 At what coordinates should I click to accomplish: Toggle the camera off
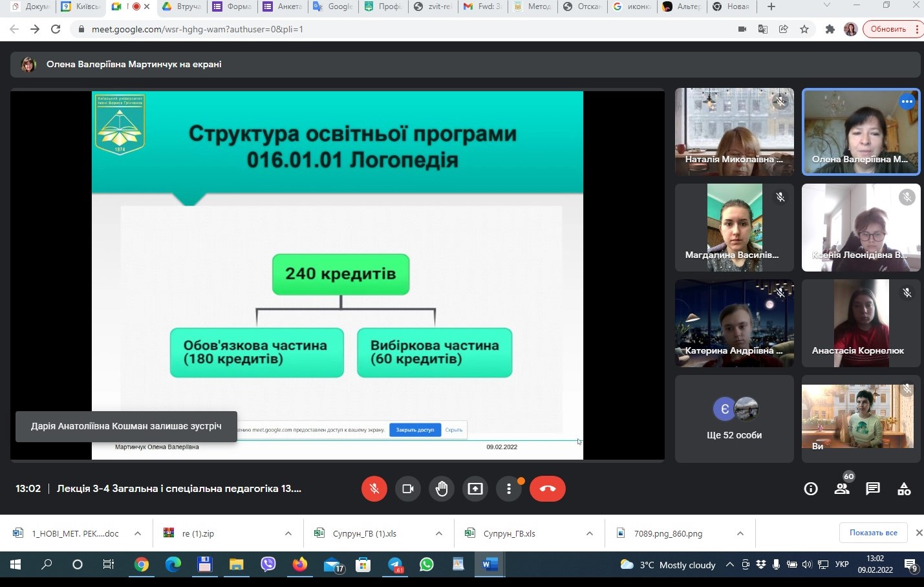[x=408, y=489]
